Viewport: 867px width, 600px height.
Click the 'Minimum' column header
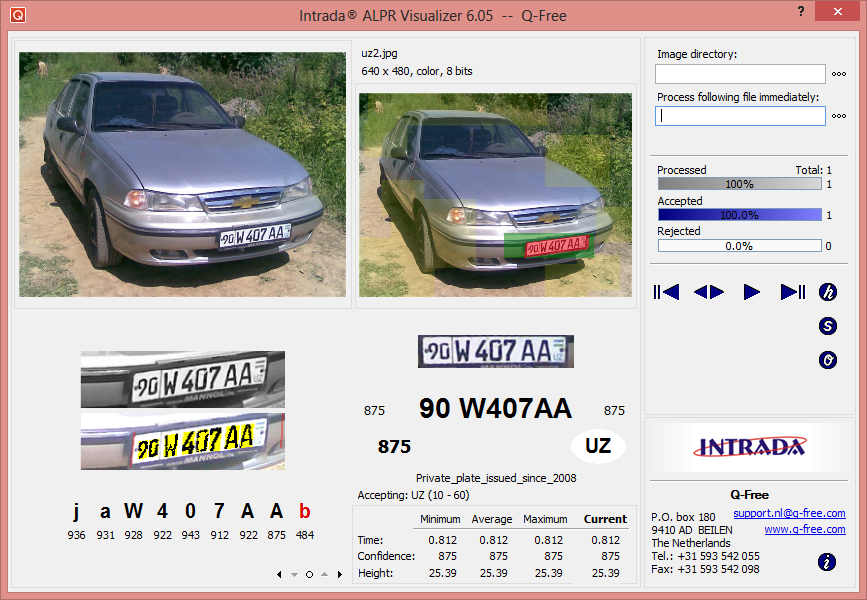coord(440,519)
